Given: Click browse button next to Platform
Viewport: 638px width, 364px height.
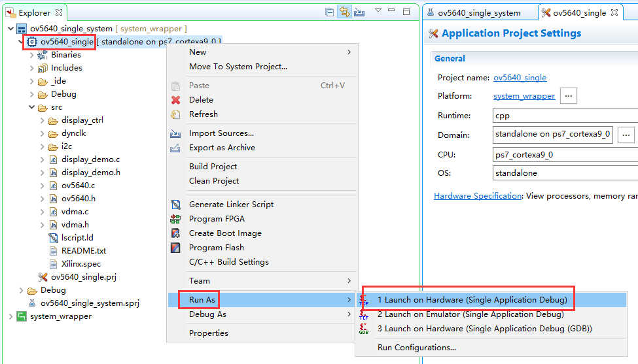Looking at the screenshot, I should (569, 96).
